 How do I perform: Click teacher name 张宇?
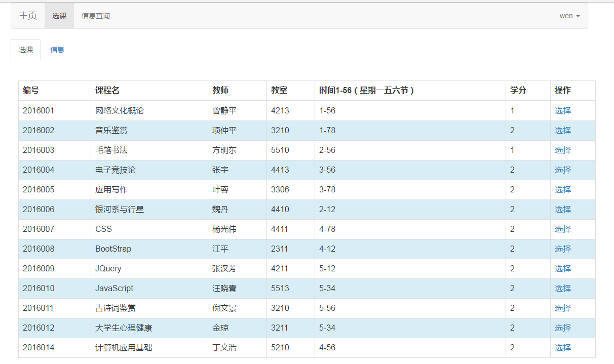pyautogui.click(x=220, y=170)
